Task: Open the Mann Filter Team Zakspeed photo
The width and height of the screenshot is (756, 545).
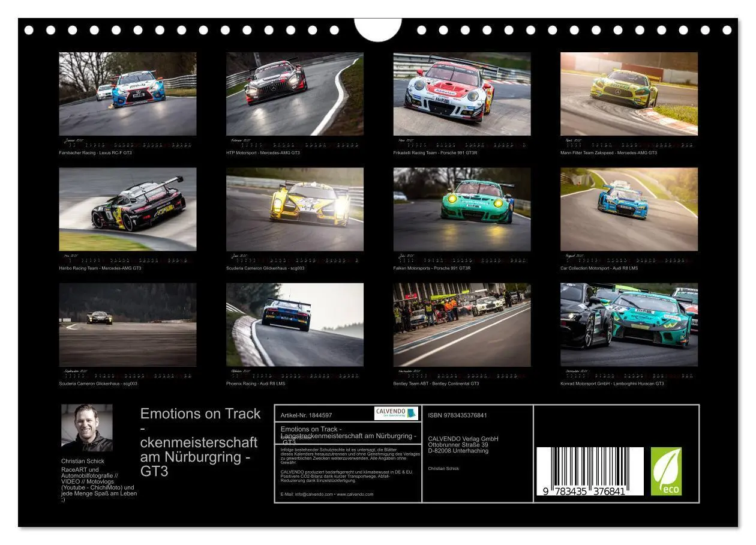Action: (x=629, y=94)
